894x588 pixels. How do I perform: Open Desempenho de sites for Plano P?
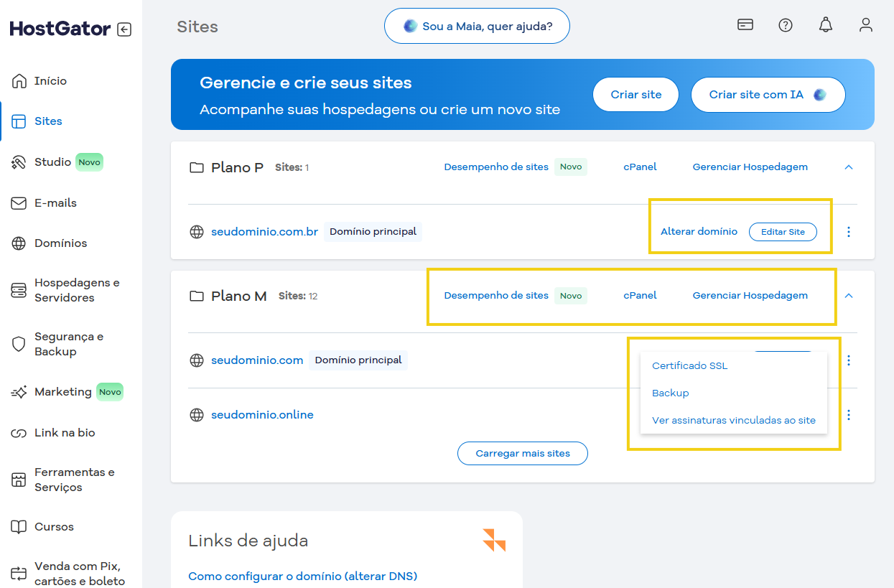click(x=496, y=167)
